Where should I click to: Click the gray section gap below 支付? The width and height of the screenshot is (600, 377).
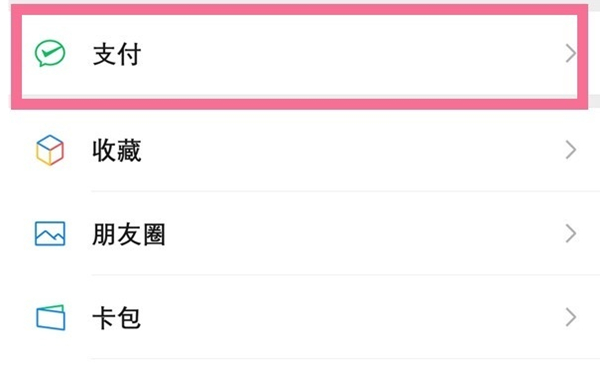tap(594, 101)
